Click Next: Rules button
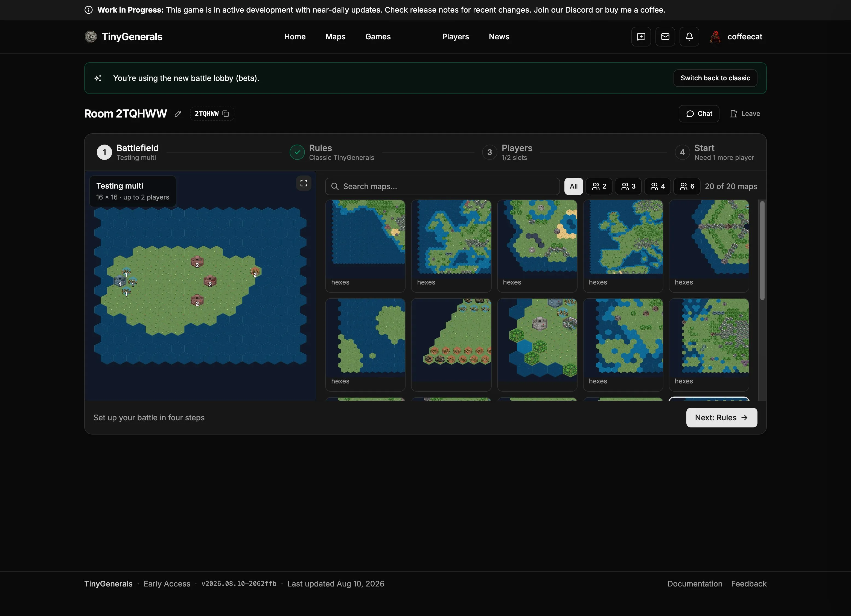851x616 pixels. click(722, 418)
